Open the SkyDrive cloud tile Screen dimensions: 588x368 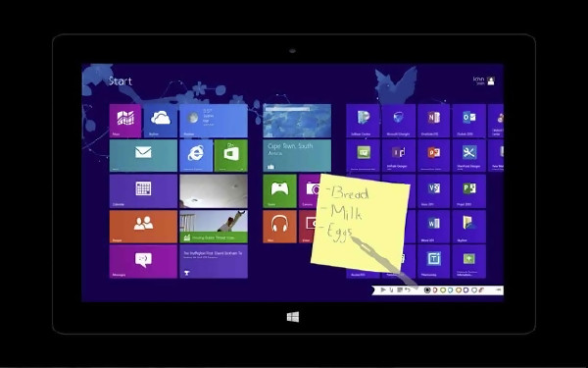(161, 121)
